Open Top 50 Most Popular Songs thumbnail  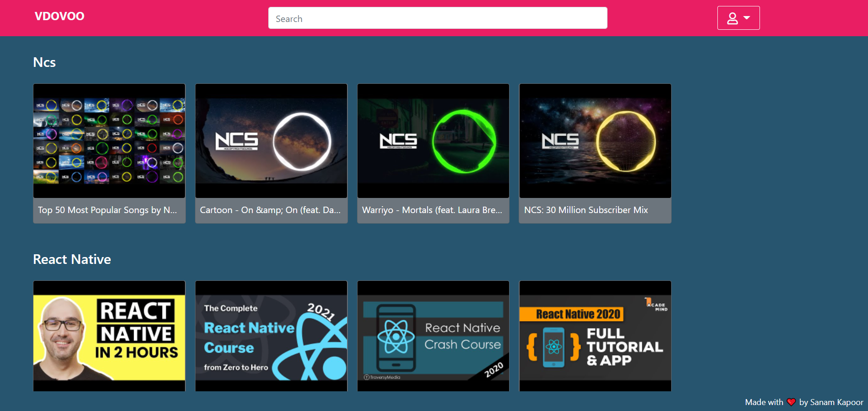pos(109,141)
